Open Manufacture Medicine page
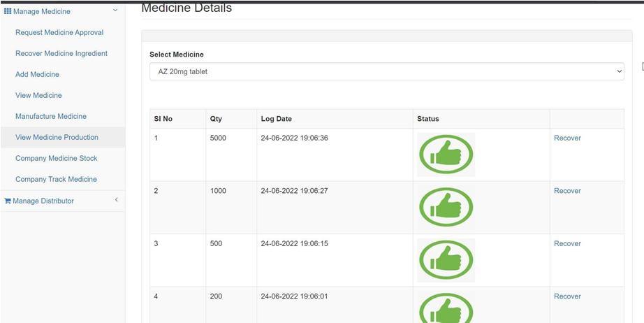The height and width of the screenshot is (323, 644). click(x=51, y=116)
